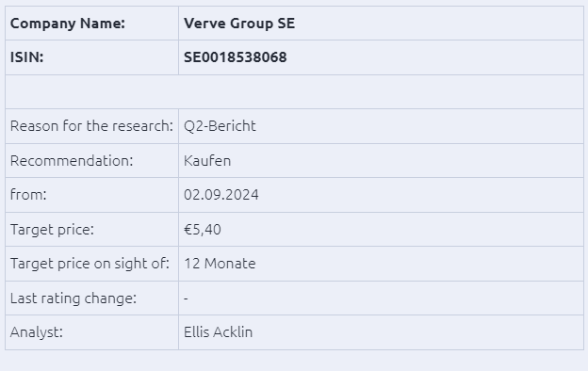The width and height of the screenshot is (588, 371).
Task: Select the Verve Group SE text
Action: [x=239, y=24]
